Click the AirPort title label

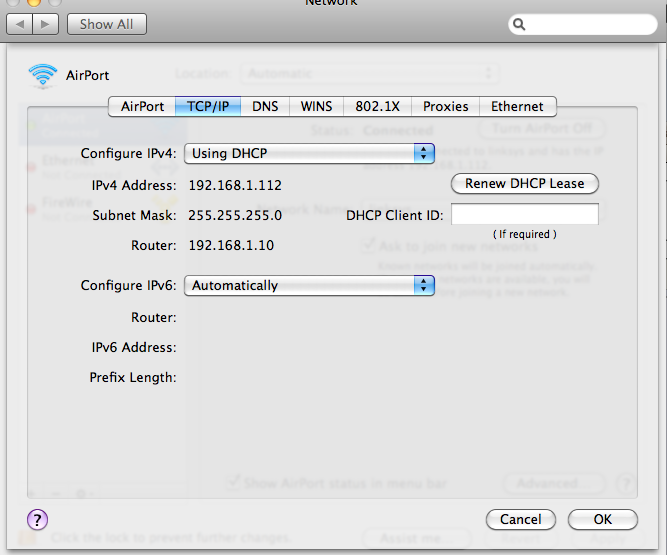[x=88, y=76]
